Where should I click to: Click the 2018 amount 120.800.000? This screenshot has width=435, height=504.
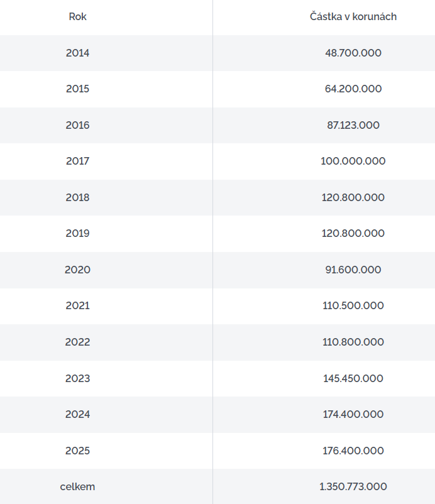point(353,197)
